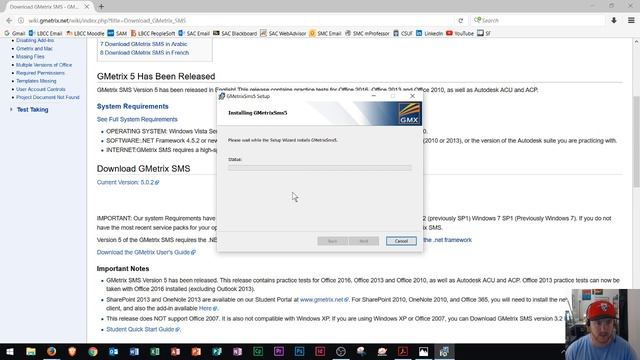Open Publisher from the taskbar

217,351
